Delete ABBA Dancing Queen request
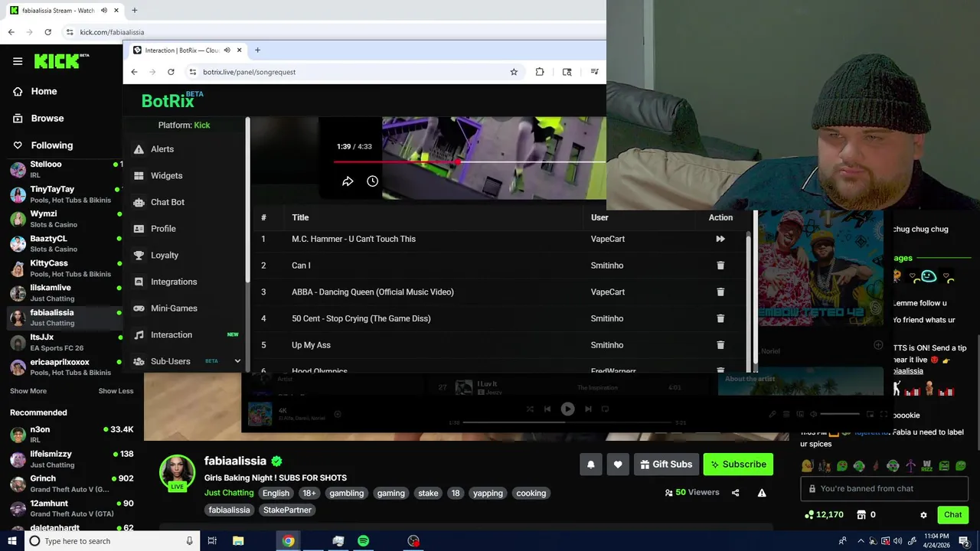The image size is (980, 551). tap(720, 292)
